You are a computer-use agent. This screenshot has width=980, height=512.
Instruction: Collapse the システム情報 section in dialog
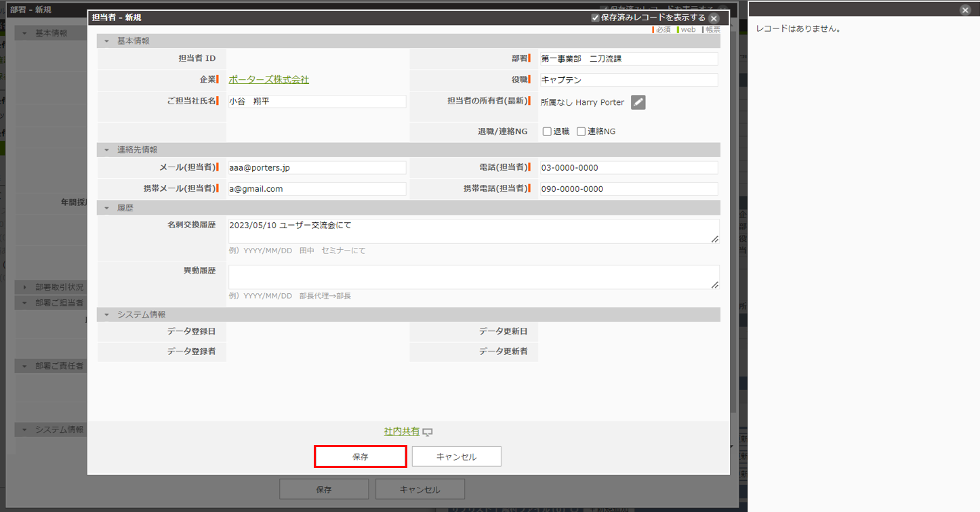pos(106,315)
